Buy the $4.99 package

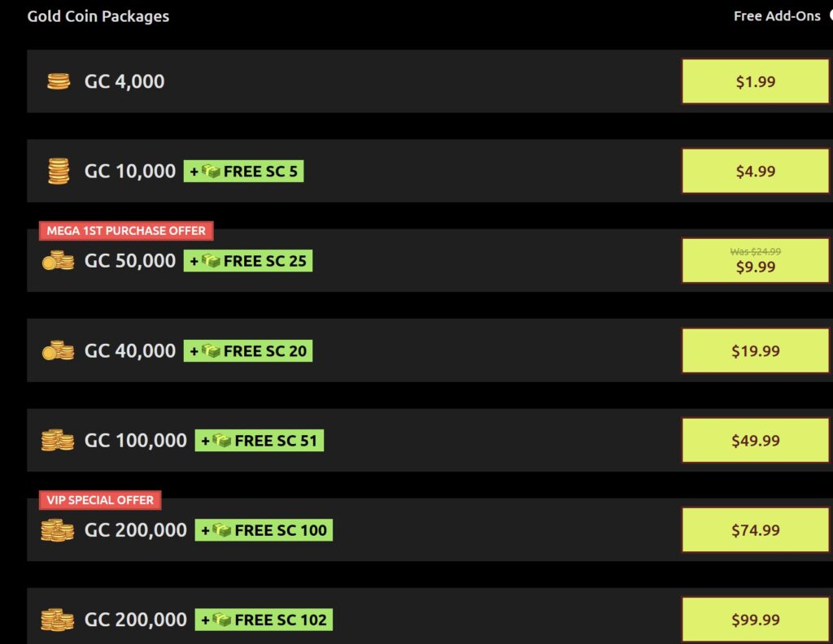(756, 171)
